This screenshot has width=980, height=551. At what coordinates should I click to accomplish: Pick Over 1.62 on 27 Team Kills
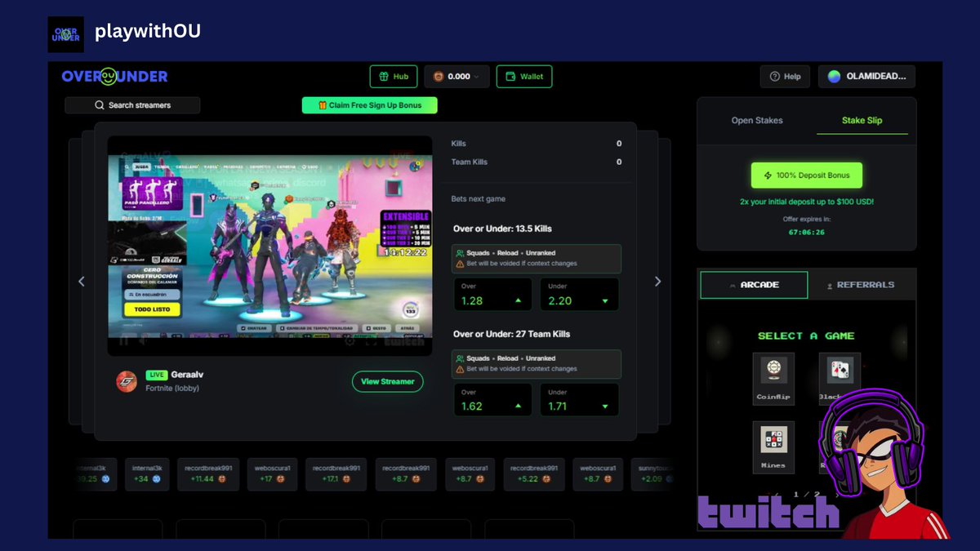coord(492,399)
